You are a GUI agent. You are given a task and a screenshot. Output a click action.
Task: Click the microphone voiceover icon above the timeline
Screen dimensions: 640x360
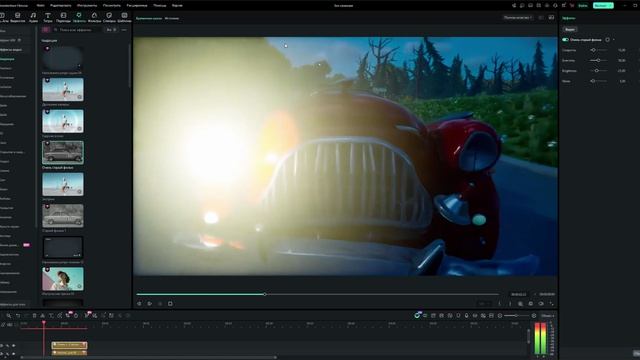point(467,316)
